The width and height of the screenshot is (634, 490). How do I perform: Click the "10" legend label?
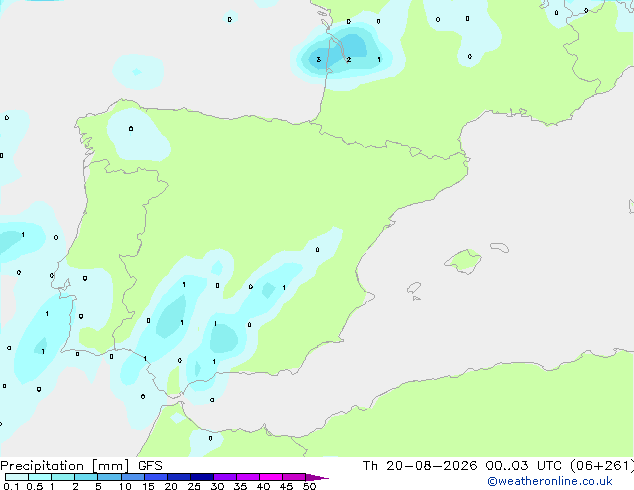[125, 486]
